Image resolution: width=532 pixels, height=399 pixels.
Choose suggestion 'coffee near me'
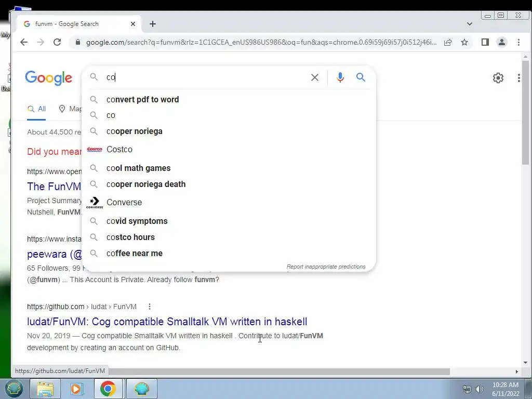pos(229,254)
